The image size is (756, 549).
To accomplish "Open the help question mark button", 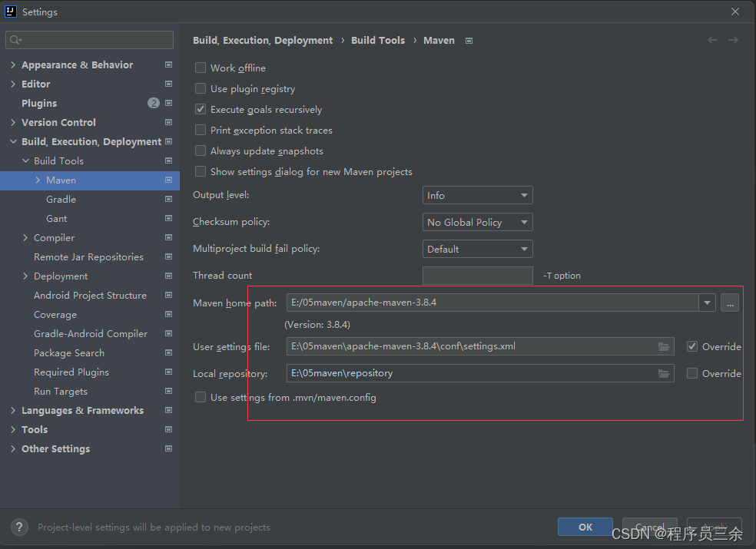I will (19, 528).
